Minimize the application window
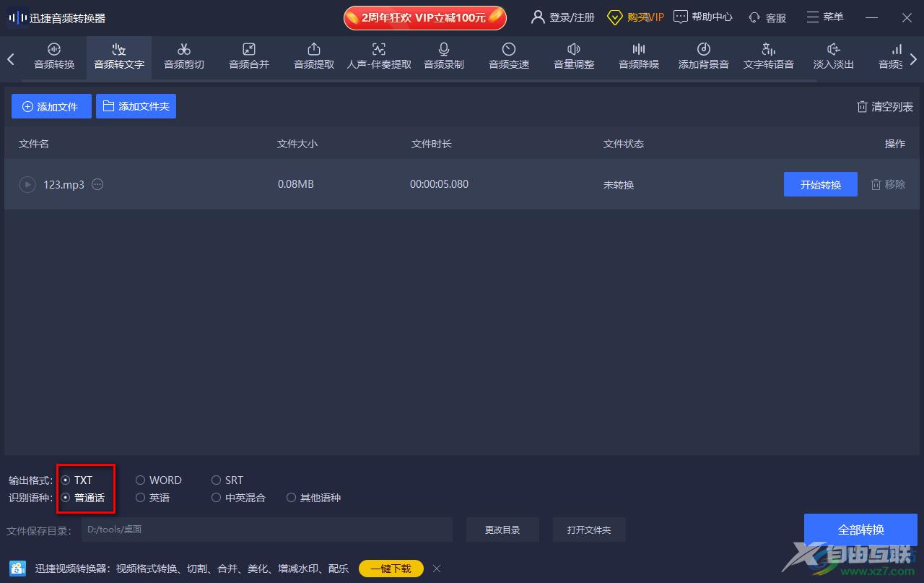 [x=871, y=17]
